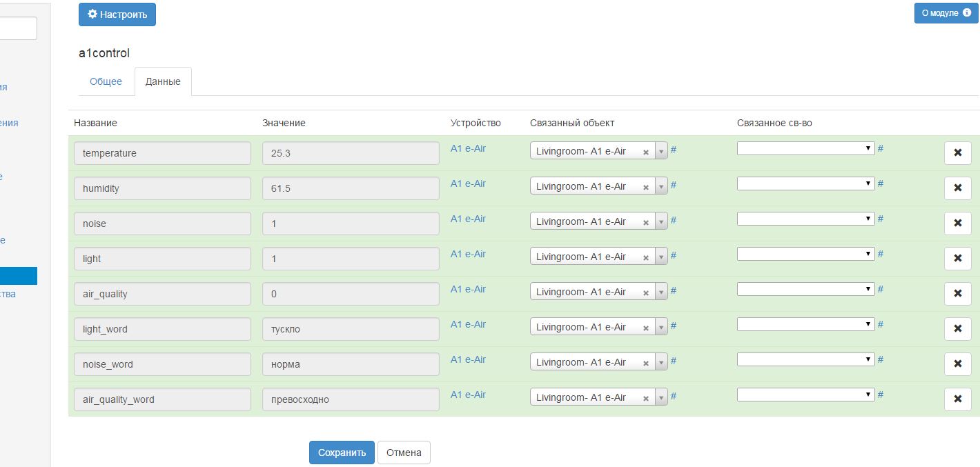Open linked property select for light
This screenshot has width=980, height=467.
click(x=805, y=254)
